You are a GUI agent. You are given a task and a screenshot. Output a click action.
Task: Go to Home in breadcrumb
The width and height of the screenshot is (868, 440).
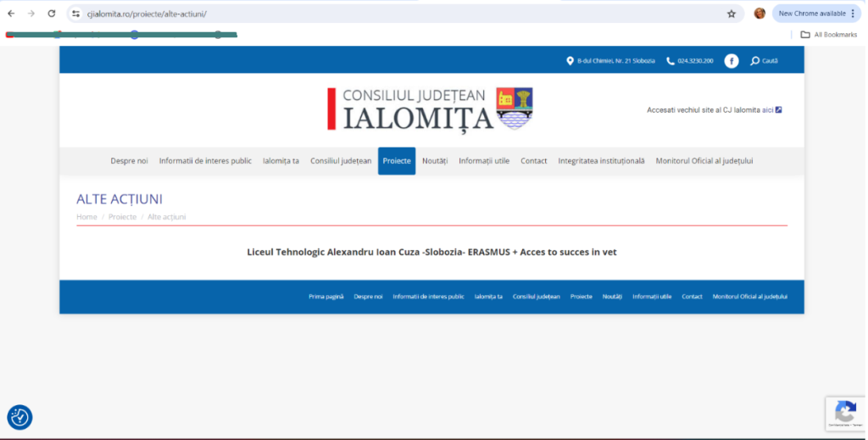click(86, 217)
